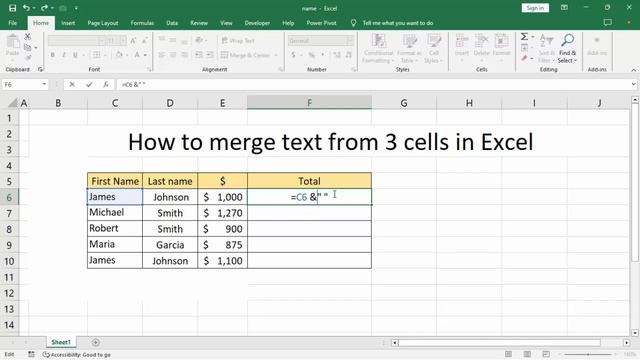This screenshot has width=640, height=360.
Task: Toggle Bold formatting
Action: [x=53, y=55]
